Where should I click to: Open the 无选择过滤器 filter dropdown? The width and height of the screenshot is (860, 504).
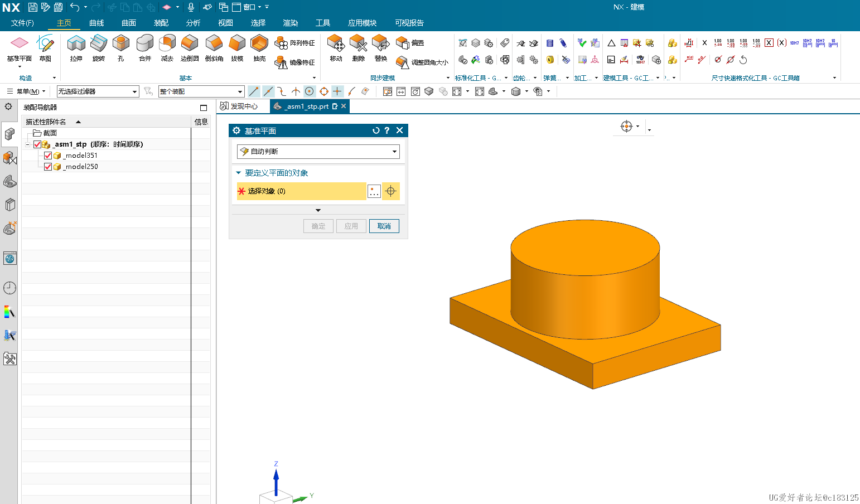tap(98, 91)
